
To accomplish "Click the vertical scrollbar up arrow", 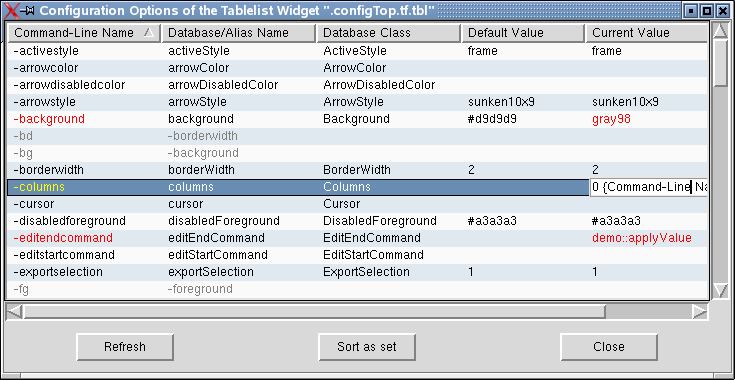I will pos(720,31).
